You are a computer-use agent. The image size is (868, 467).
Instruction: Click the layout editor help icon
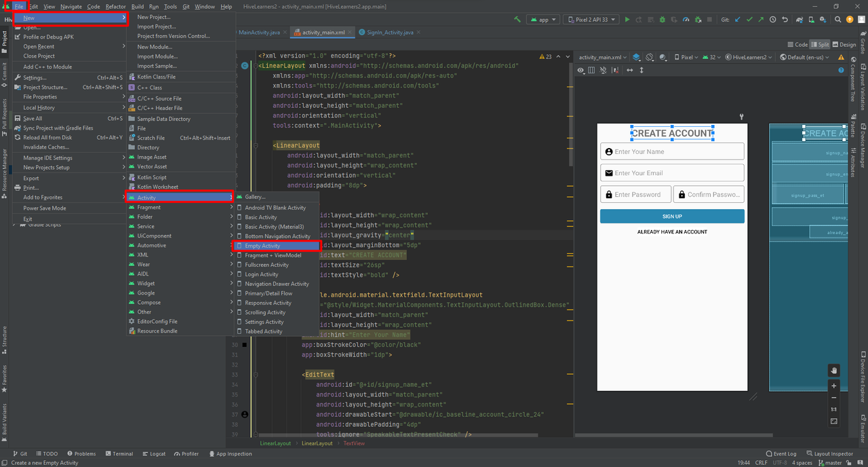[x=841, y=70]
